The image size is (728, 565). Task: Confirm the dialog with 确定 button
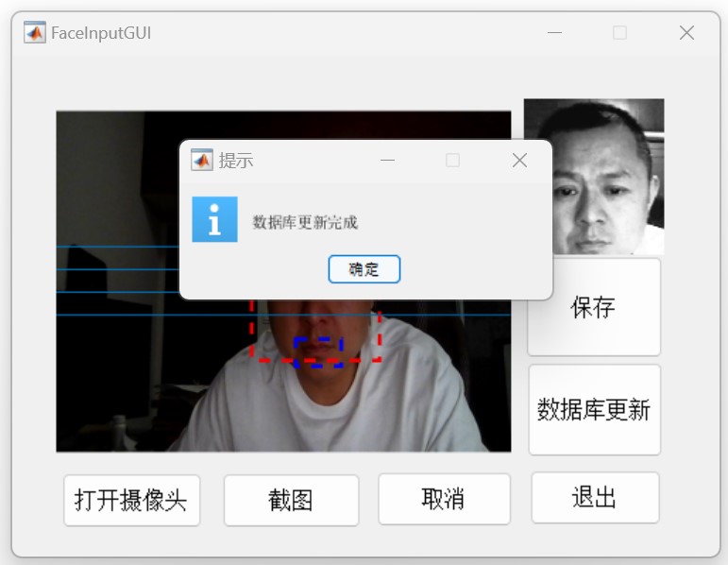pos(364,269)
